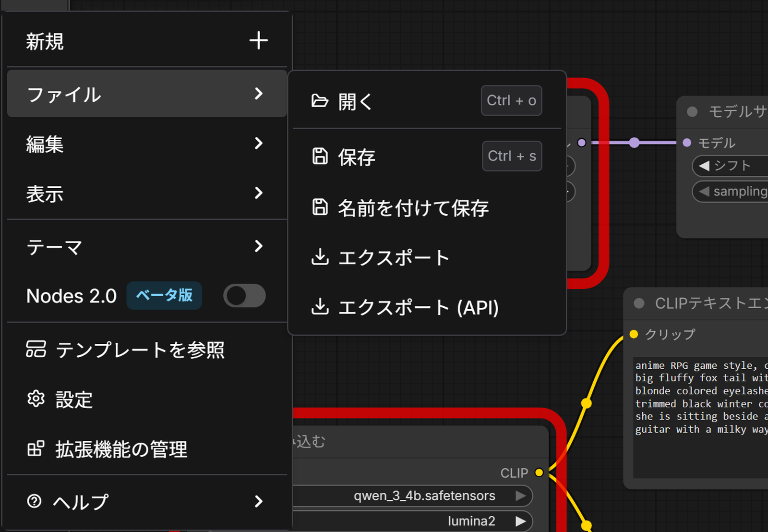Screen dimensions: 768x532
Task: Click the クリップ input socket dot
Action: pos(634,334)
